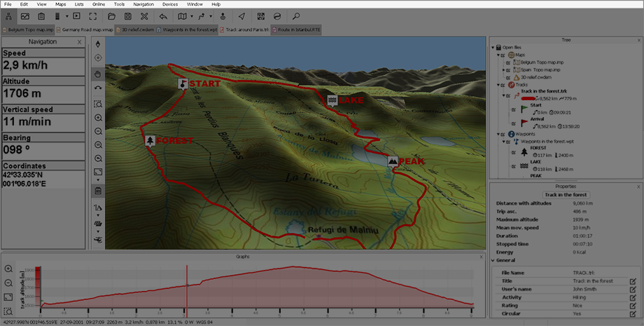Open the Navigation menu
Viewport: 644px width, 326px height.
pyautogui.click(x=143, y=4)
